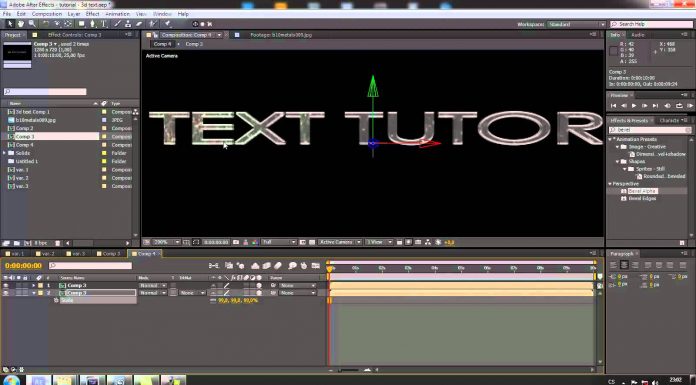Select the Bevel Alpha effect
Viewport: 696px width, 385px height.
click(642, 191)
